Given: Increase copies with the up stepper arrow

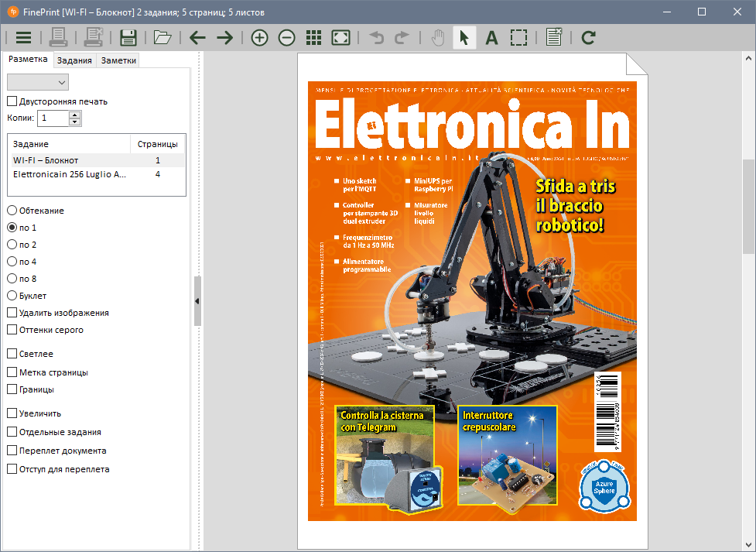Looking at the screenshot, I should pos(75,115).
